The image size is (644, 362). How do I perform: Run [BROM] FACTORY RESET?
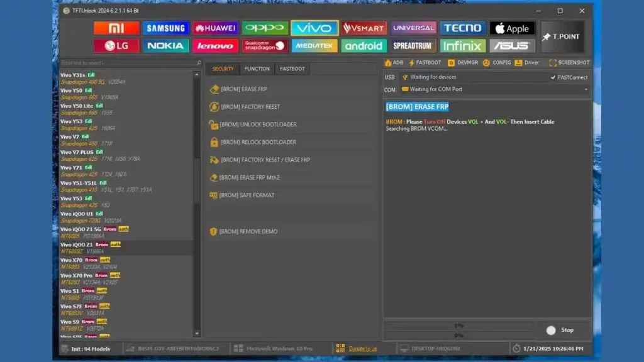pyautogui.click(x=291, y=107)
